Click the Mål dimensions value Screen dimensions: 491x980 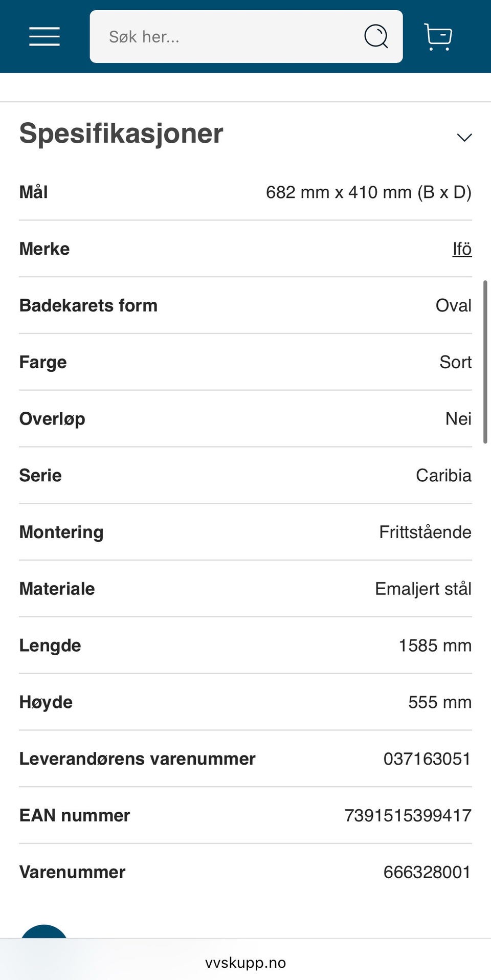click(x=368, y=192)
